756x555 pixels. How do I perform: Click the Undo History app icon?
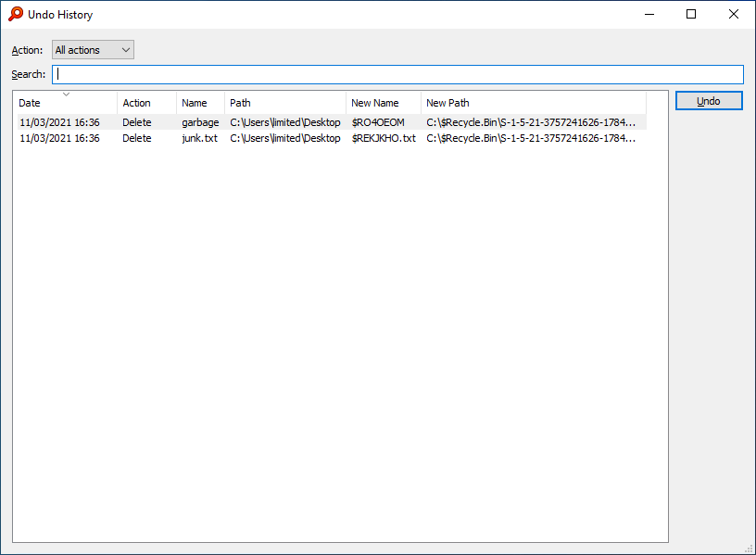16,14
